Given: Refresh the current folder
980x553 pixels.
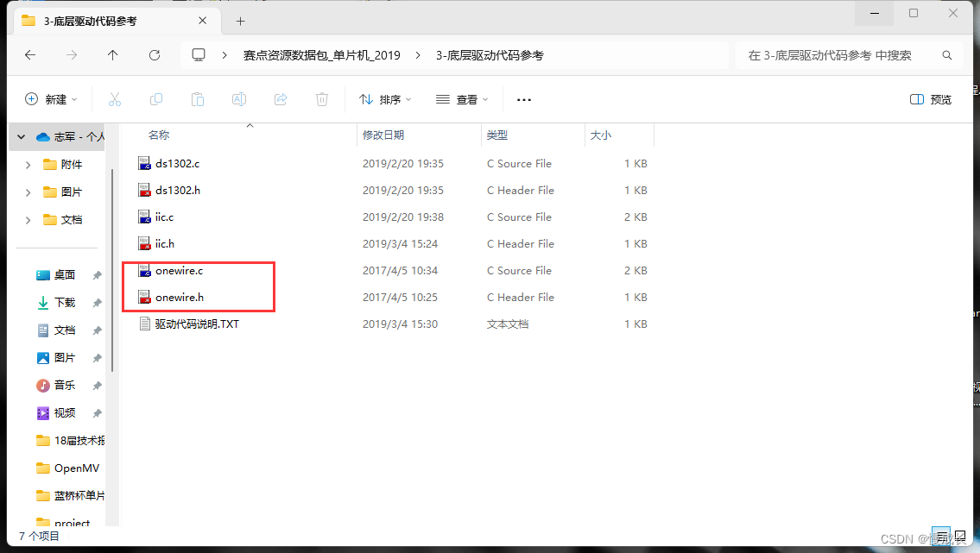Looking at the screenshot, I should pos(155,55).
